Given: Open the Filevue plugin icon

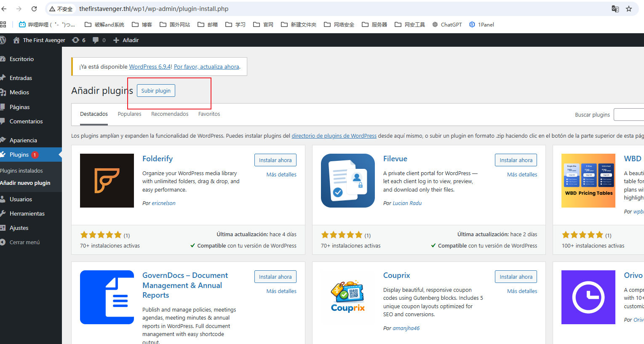Looking at the screenshot, I should pos(348,181).
